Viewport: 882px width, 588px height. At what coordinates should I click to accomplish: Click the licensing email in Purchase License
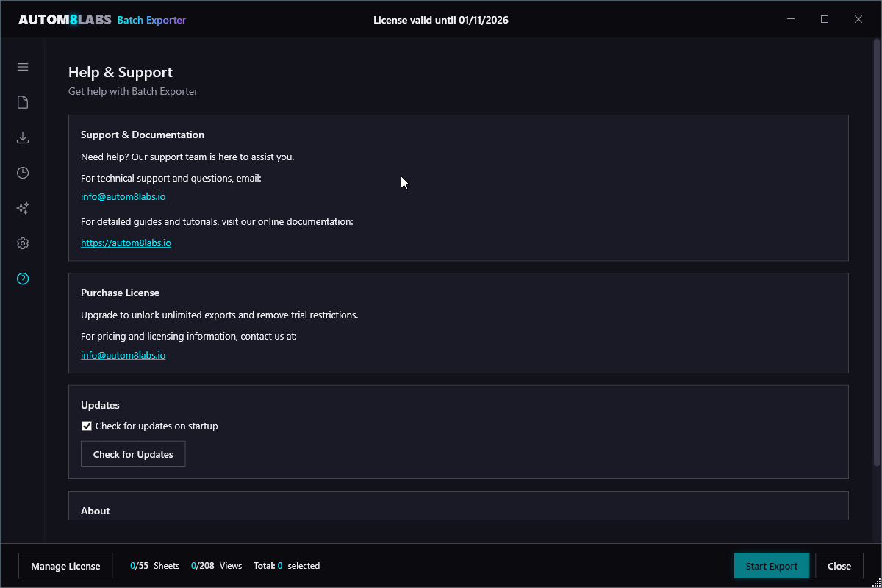123,355
